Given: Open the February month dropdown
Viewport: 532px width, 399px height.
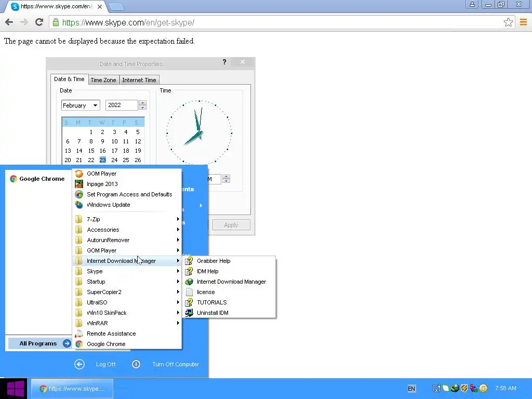Looking at the screenshot, I should (x=81, y=105).
